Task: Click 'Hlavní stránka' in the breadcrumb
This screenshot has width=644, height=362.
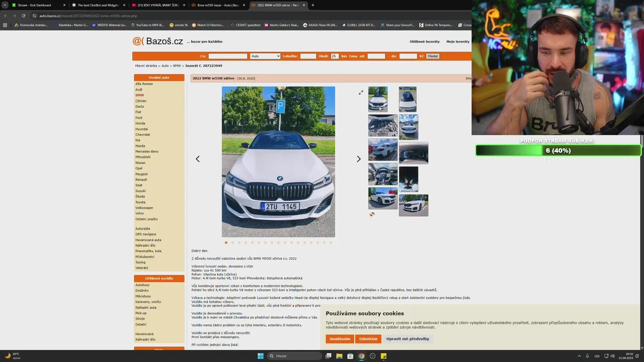Action: [146, 66]
